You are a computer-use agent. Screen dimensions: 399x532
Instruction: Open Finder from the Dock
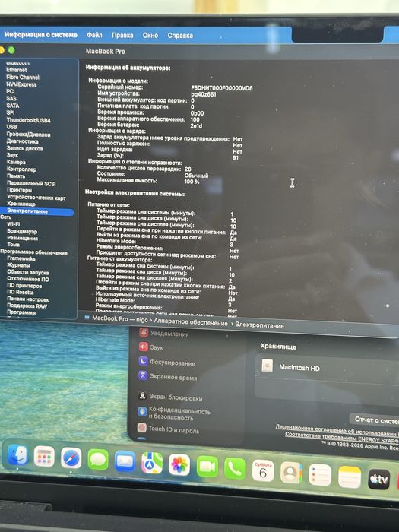(x=17, y=454)
